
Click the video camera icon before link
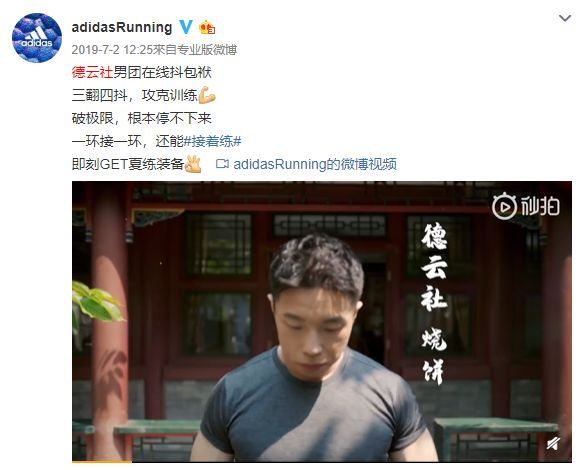222,164
